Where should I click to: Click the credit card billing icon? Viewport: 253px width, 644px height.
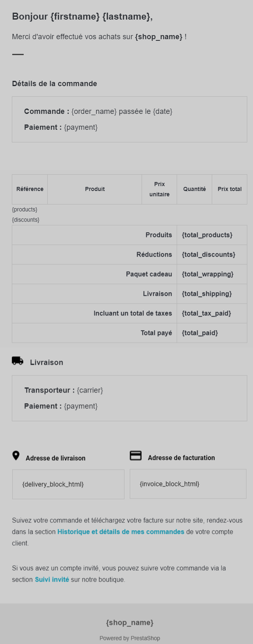pyautogui.click(x=135, y=455)
